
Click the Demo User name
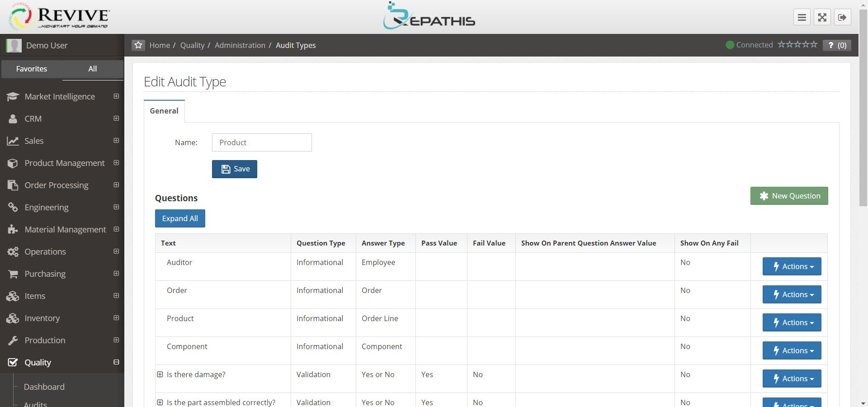pos(47,45)
